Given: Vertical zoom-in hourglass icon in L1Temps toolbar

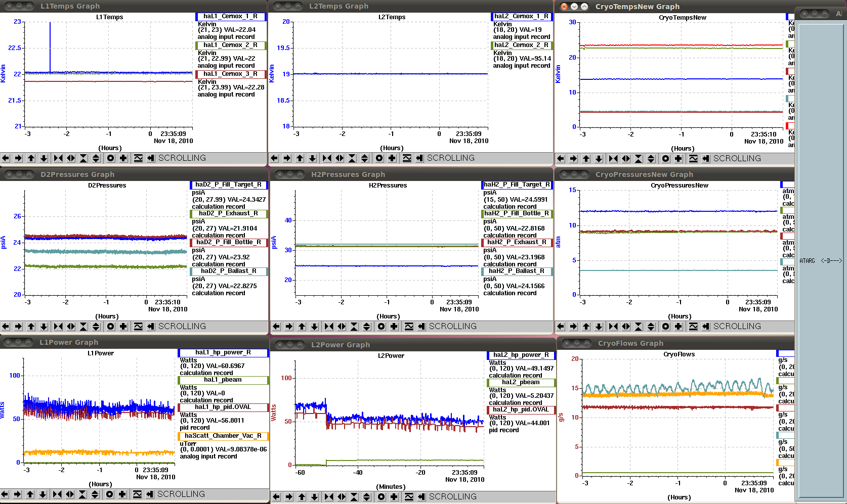Looking at the screenshot, I should pos(83,158).
